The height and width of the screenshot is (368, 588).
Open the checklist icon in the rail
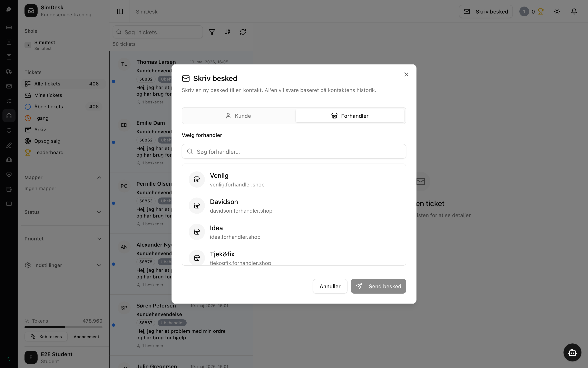pos(9,101)
